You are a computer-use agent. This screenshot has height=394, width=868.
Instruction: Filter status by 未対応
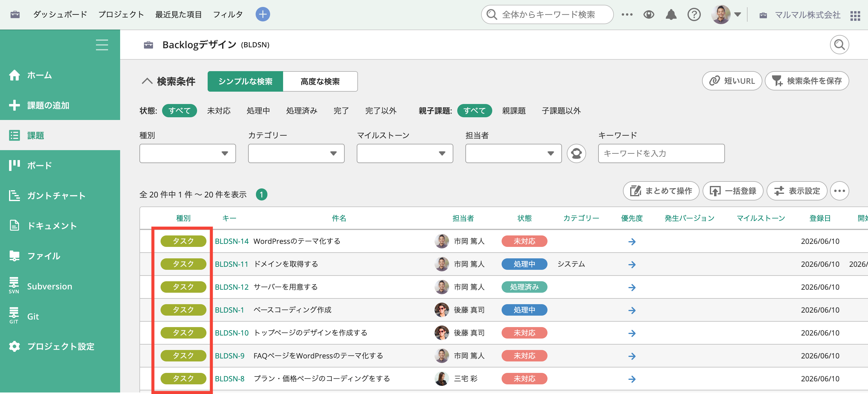219,111
